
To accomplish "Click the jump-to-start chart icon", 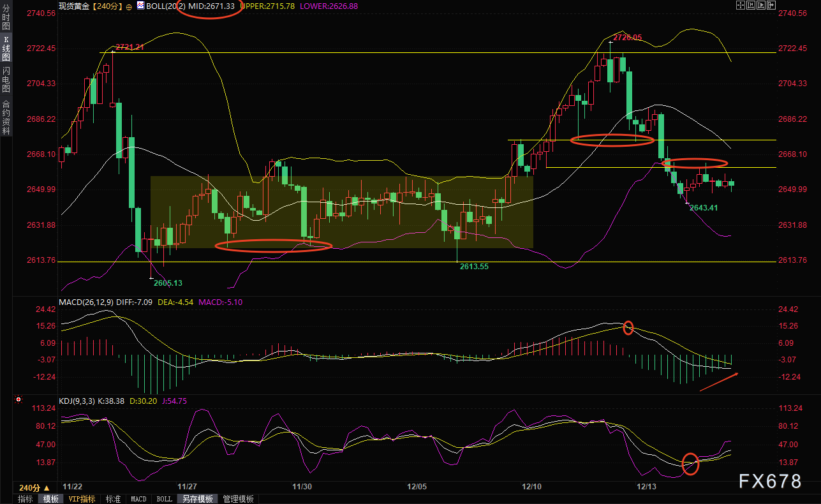I will point(751,5).
